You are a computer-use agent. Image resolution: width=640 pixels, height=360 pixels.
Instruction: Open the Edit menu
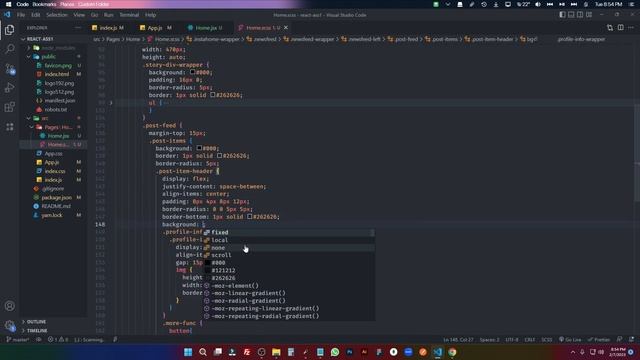(36, 15)
